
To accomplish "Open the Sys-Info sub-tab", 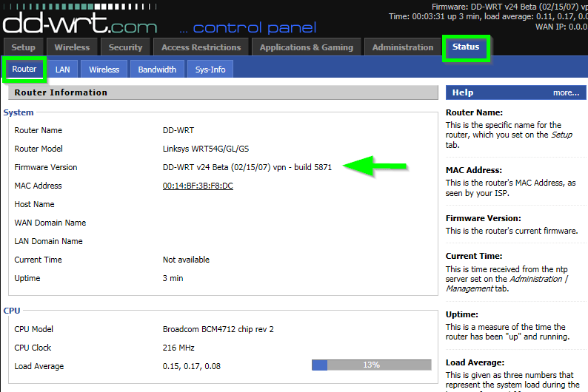I will [210, 70].
